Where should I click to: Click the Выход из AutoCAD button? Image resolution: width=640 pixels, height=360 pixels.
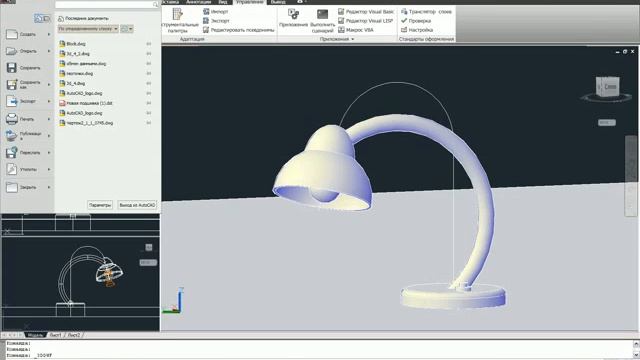137,205
